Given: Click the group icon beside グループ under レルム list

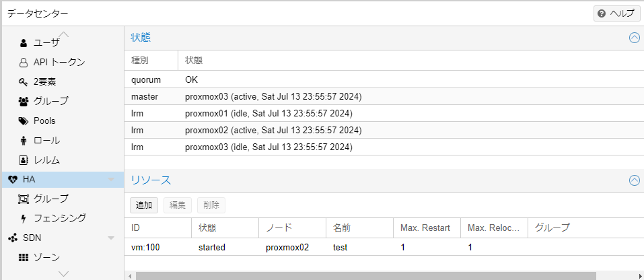Looking at the screenshot, I should 24,102.
